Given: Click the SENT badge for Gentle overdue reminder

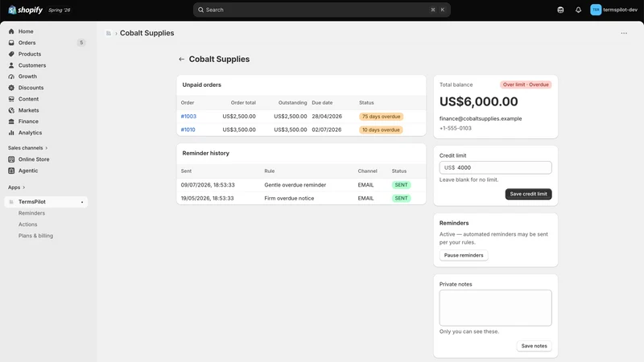Looking at the screenshot, I should pos(401,185).
